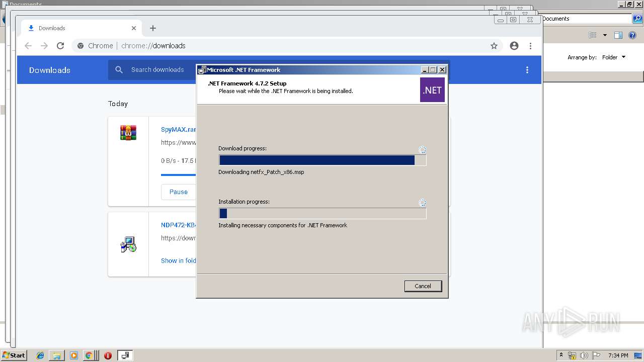Open Windows Explorer from taskbar
Viewport: 644px width, 362px height.
click(57, 355)
